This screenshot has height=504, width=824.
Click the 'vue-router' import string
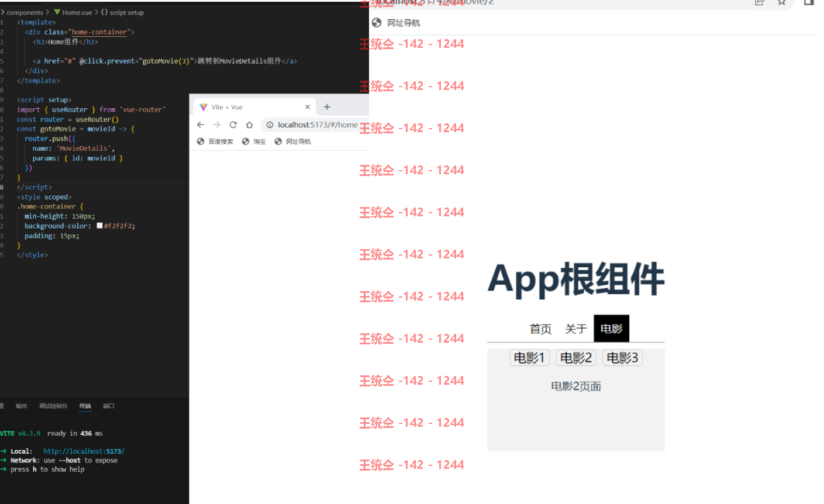click(x=143, y=109)
